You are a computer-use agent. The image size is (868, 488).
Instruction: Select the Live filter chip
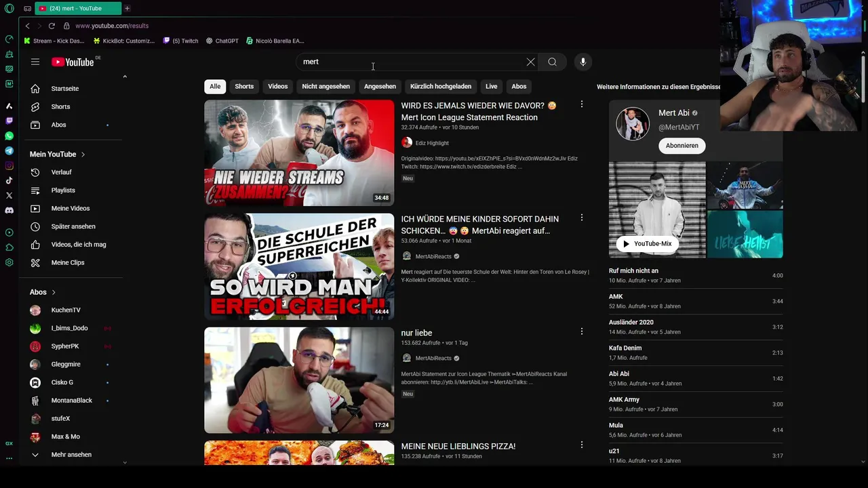pyautogui.click(x=492, y=87)
